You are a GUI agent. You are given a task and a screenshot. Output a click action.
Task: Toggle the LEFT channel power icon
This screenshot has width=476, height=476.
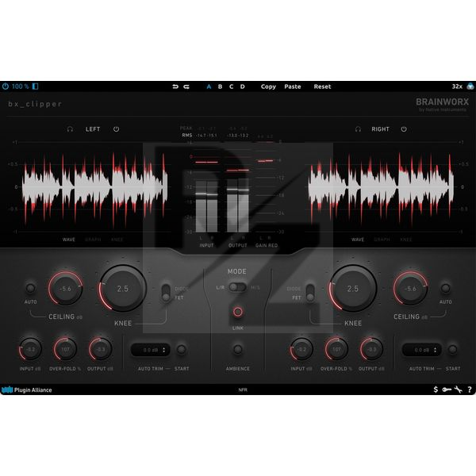pyautogui.click(x=116, y=129)
